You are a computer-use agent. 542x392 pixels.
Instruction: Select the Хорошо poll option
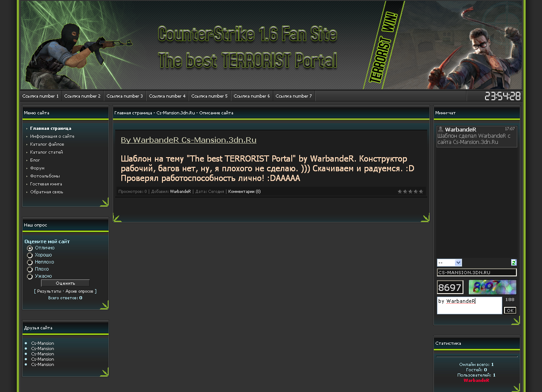pos(30,255)
